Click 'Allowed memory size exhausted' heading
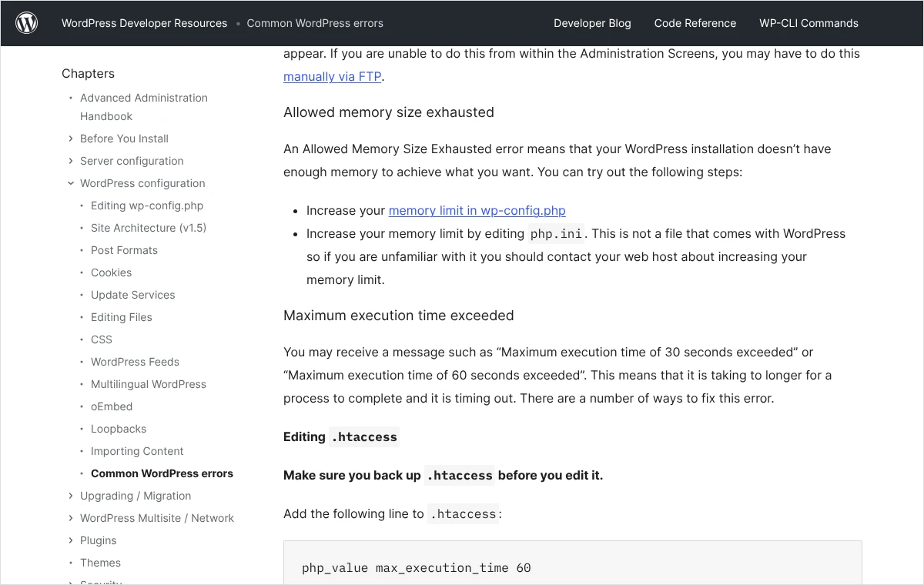This screenshot has height=585, width=924. (389, 112)
